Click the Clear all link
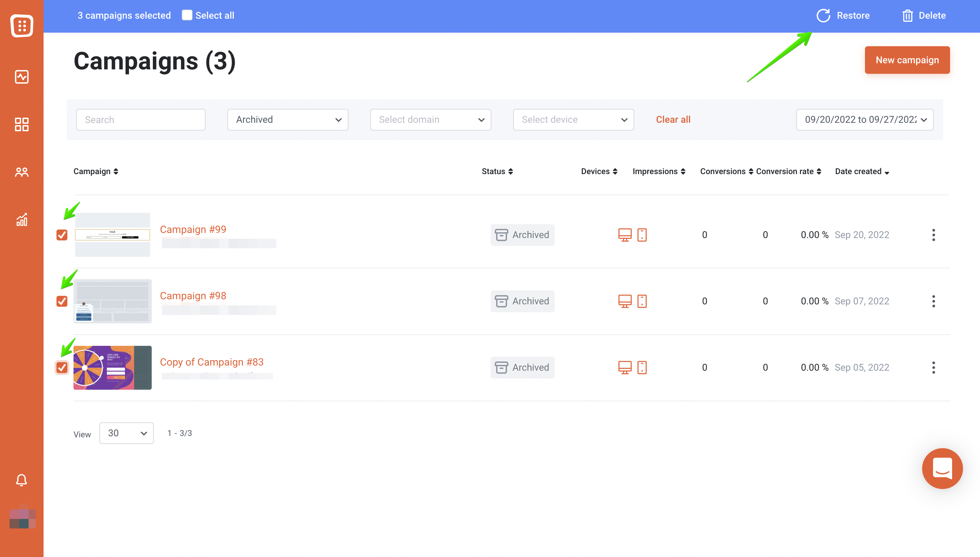The height and width of the screenshot is (557, 980). [673, 120]
